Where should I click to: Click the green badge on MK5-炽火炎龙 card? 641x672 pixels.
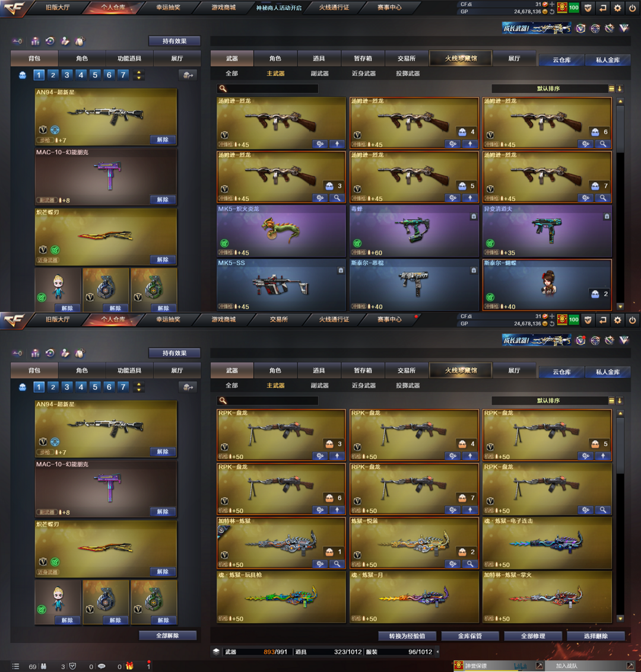pyautogui.click(x=224, y=243)
